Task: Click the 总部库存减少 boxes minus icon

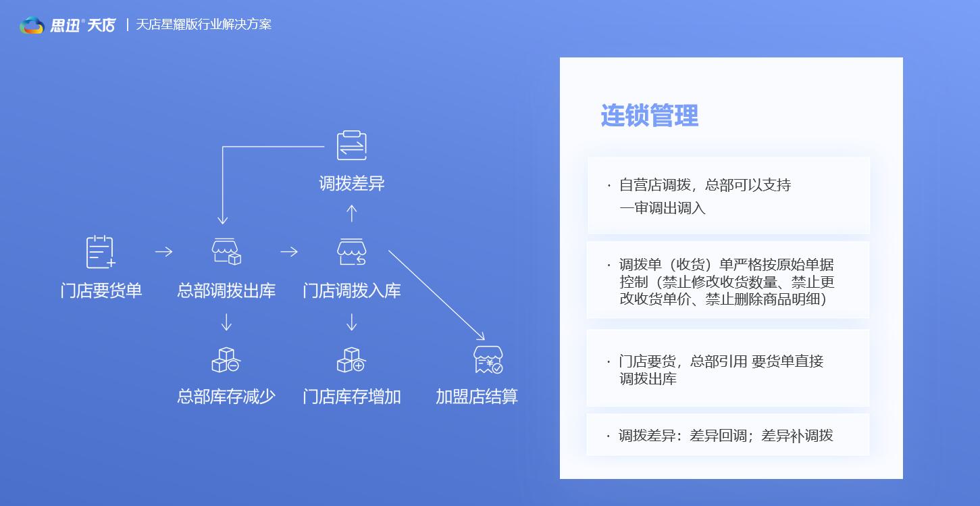Action: 226,360
